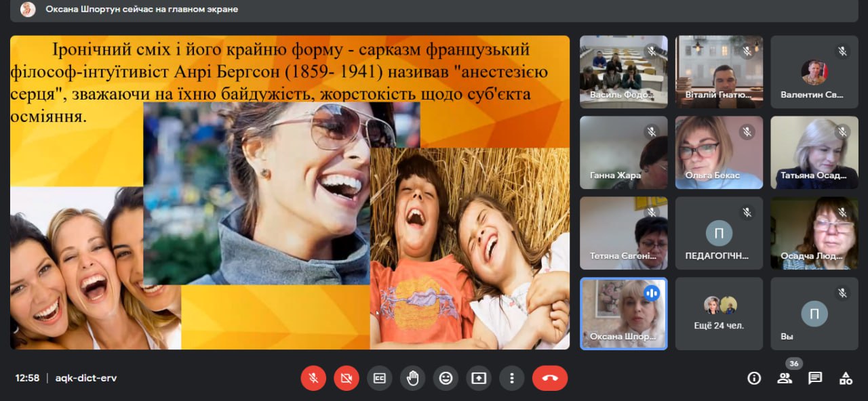Viewport: 868px width, 401px height.
Task: Click Ольга Бекас's video tile
Action: click(x=719, y=152)
